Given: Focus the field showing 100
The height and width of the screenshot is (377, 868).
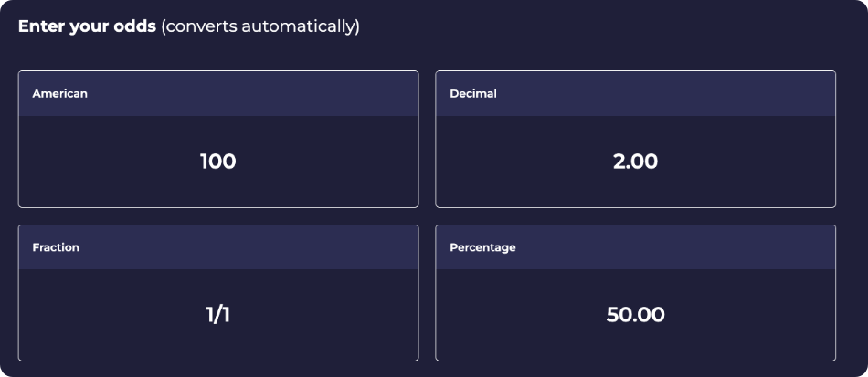Looking at the screenshot, I should tap(217, 162).
